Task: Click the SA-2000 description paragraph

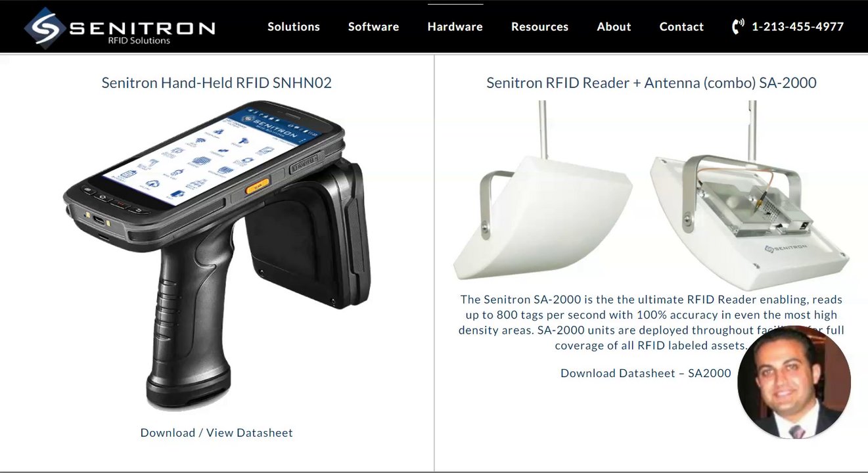Action: [651, 323]
